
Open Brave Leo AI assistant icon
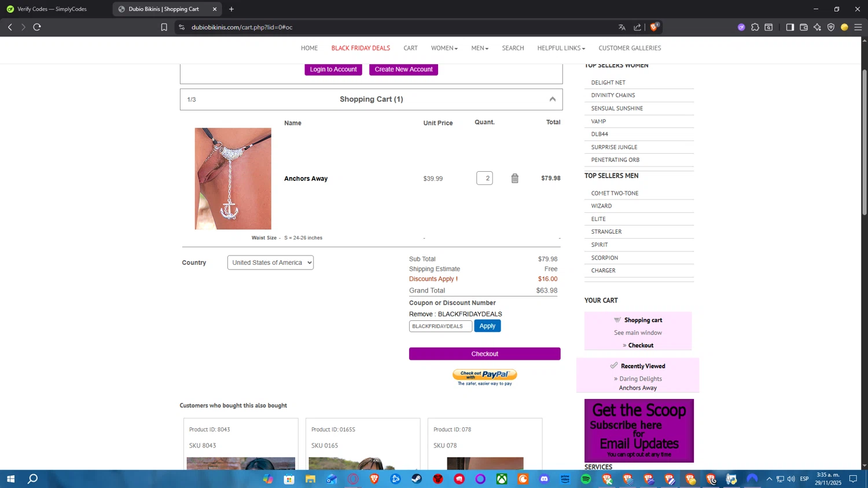(817, 27)
